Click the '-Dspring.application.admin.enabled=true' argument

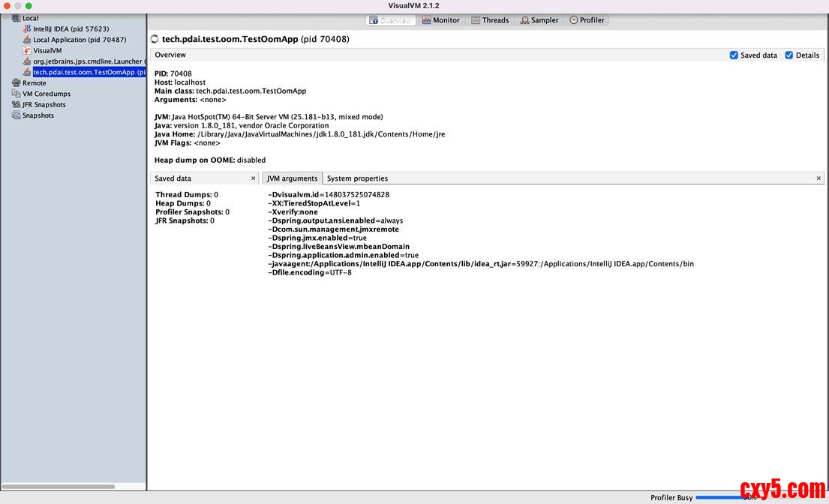coord(343,255)
